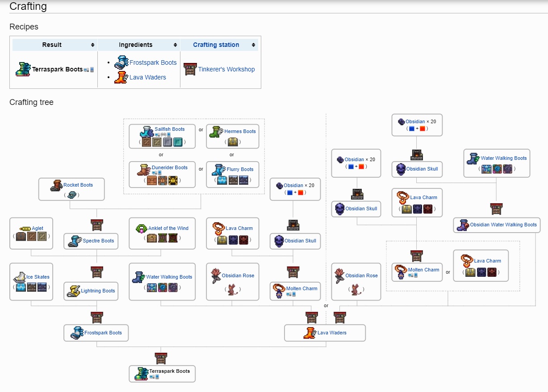Click the Lightning Boots item icon

point(73,291)
